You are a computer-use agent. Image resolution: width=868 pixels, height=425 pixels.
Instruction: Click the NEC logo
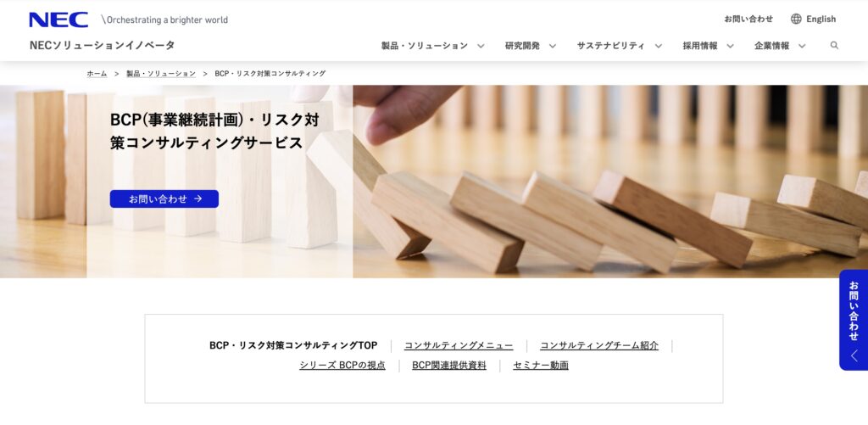tap(58, 20)
